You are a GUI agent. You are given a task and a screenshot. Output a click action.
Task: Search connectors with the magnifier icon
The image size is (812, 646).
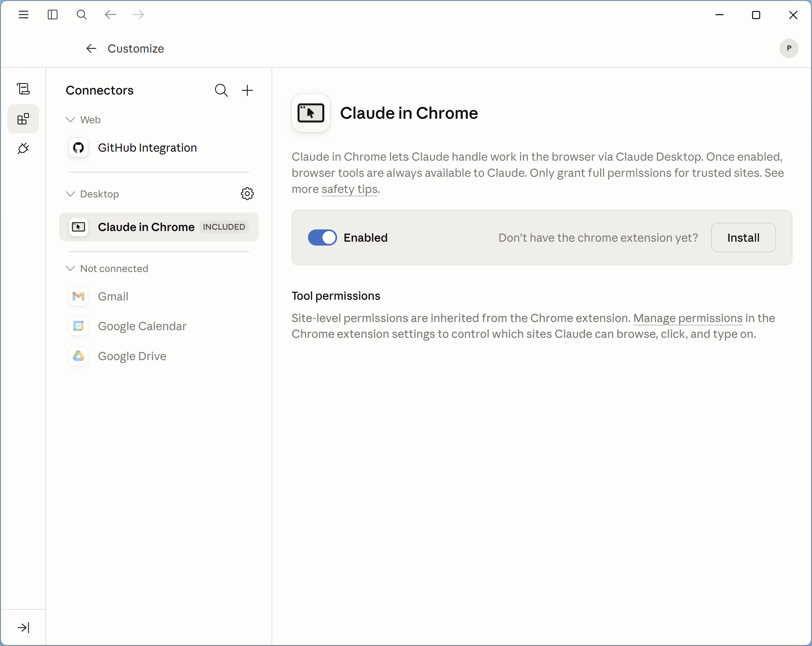tap(221, 90)
